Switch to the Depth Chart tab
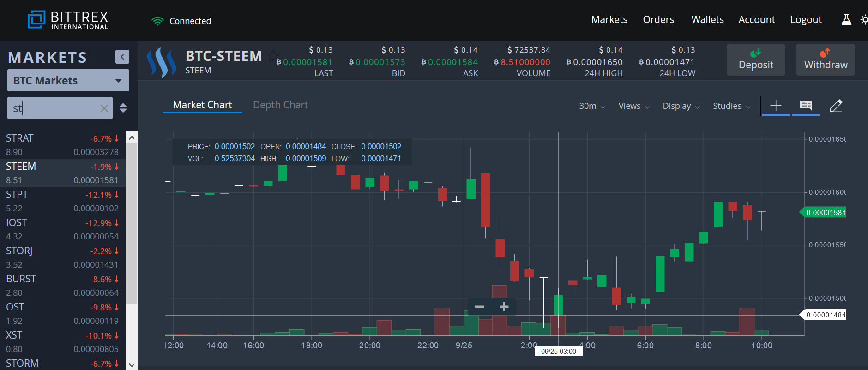This screenshot has height=370, width=868. (x=280, y=105)
